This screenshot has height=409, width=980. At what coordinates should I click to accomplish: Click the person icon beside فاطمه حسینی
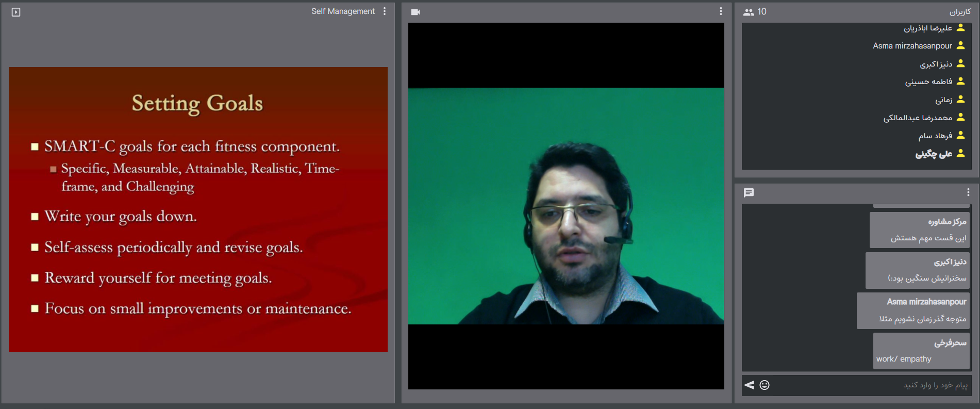click(x=960, y=81)
